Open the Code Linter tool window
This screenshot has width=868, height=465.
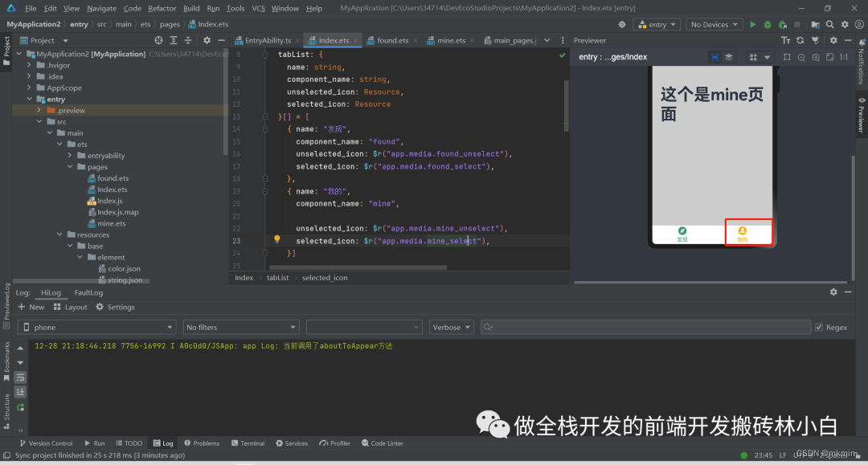click(382, 443)
